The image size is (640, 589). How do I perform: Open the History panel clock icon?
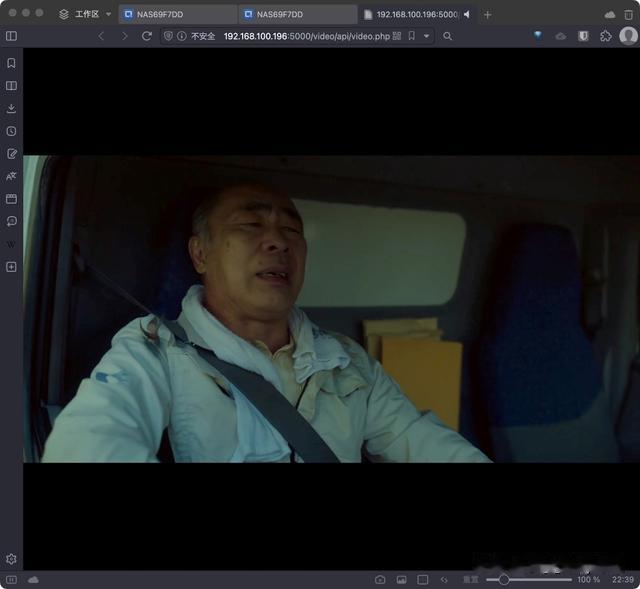tap(11, 131)
